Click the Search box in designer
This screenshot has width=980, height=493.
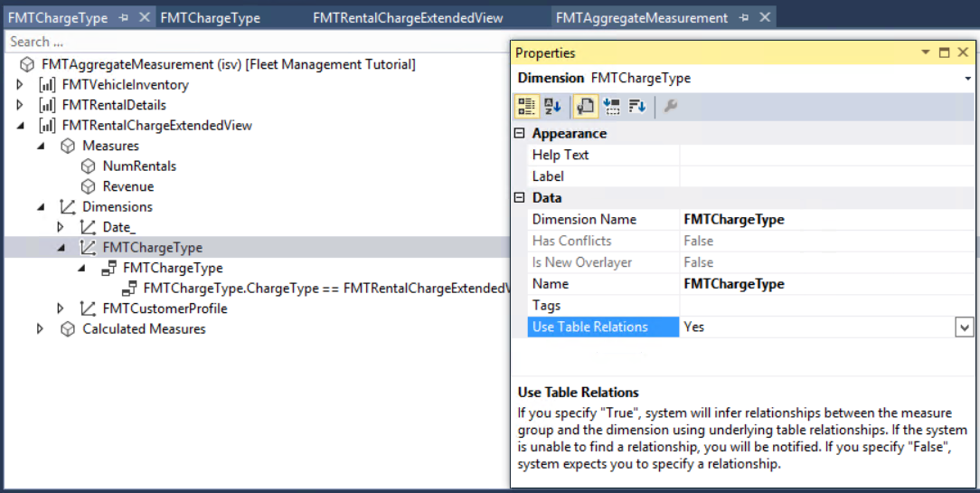pyautogui.click(x=256, y=42)
